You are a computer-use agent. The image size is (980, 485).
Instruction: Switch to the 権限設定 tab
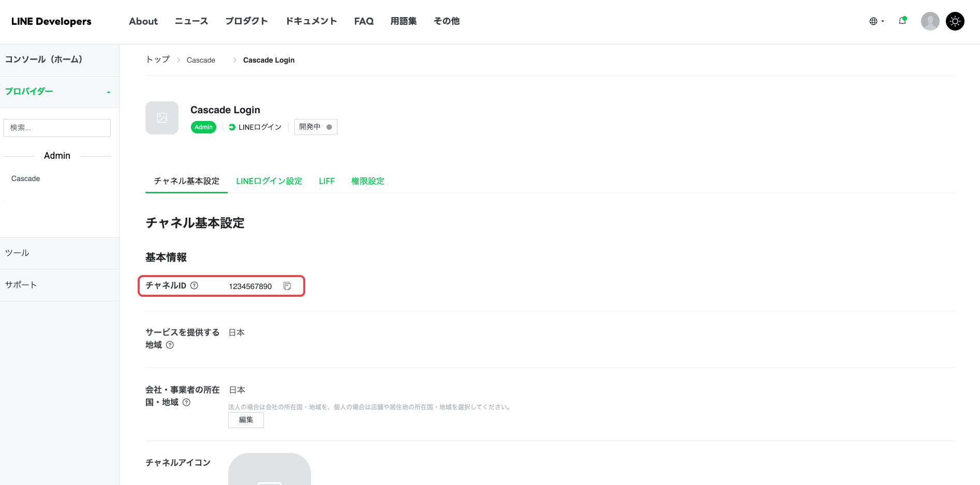pos(368,181)
